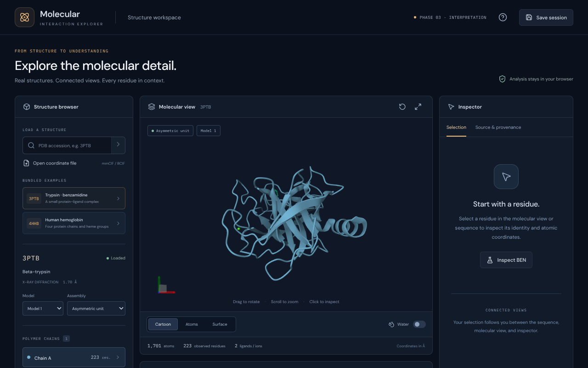
Task: Click the 3PTB label in Molecular view header
Action: [206, 107]
